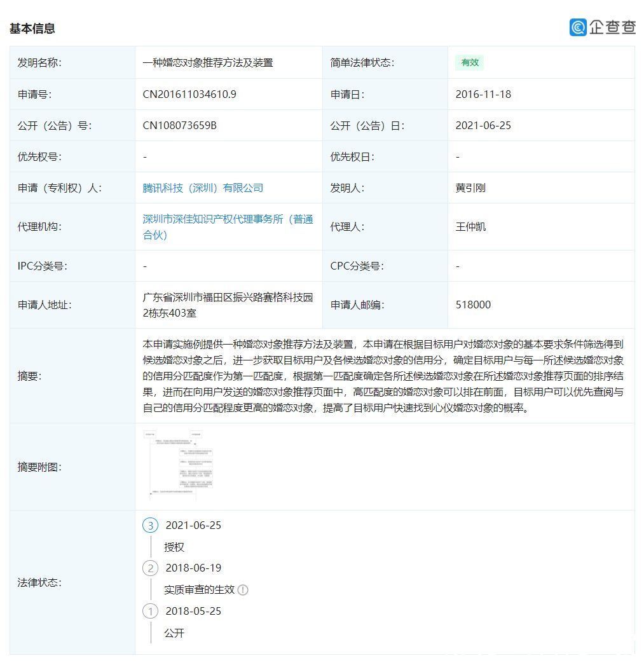Viewport: 644px width, 665px height.
Task: Click publication date value in 公开（公告）日 row
Action: click(x=483, y=125)
